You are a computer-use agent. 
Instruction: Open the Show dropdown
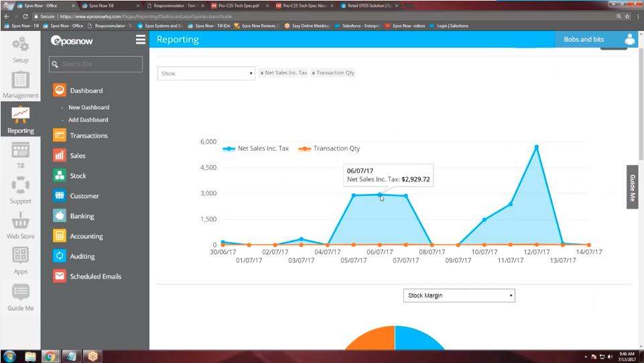(x=206, y=74)
